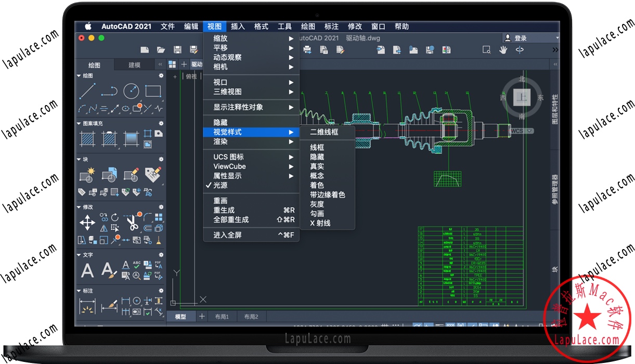Image resolution: width=635 pixels, height=364 pixels.
Task: Select the Circle drawing tool
Action: [131, 91]
